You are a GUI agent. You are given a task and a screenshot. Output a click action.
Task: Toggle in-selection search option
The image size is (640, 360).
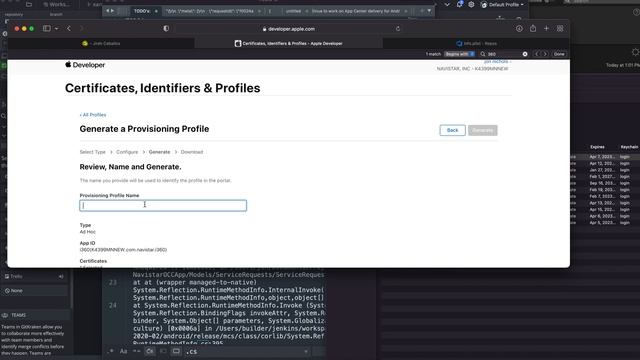point(163,351)
